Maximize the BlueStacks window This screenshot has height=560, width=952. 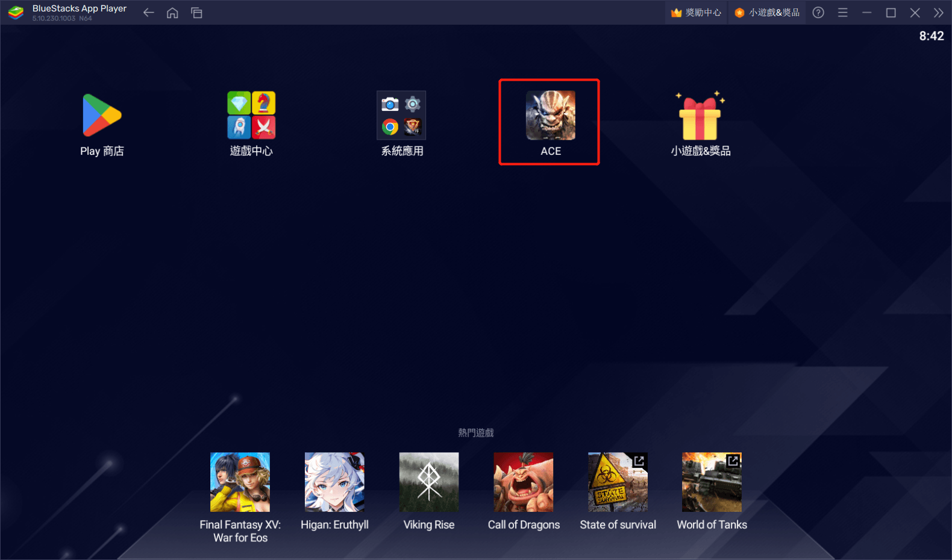891,13
